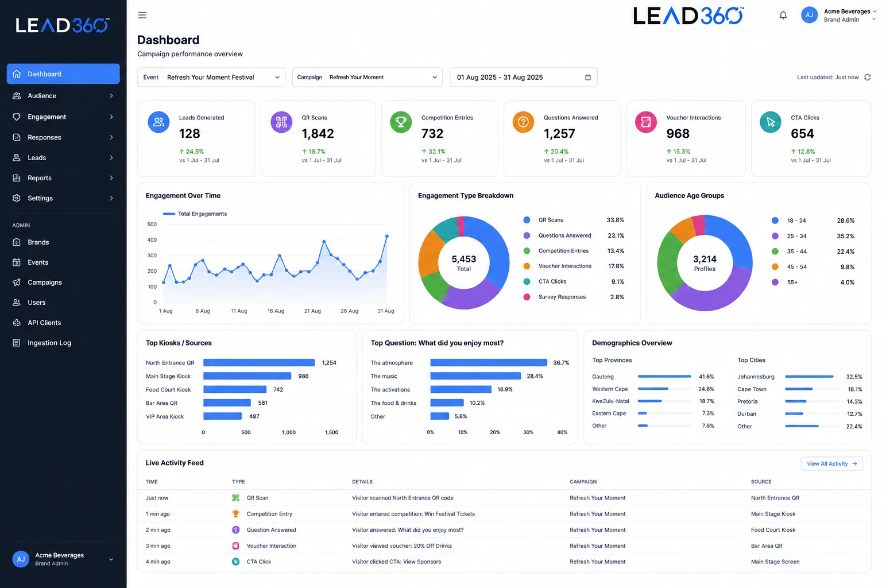Refresh the last updated data

pos(867,78)
